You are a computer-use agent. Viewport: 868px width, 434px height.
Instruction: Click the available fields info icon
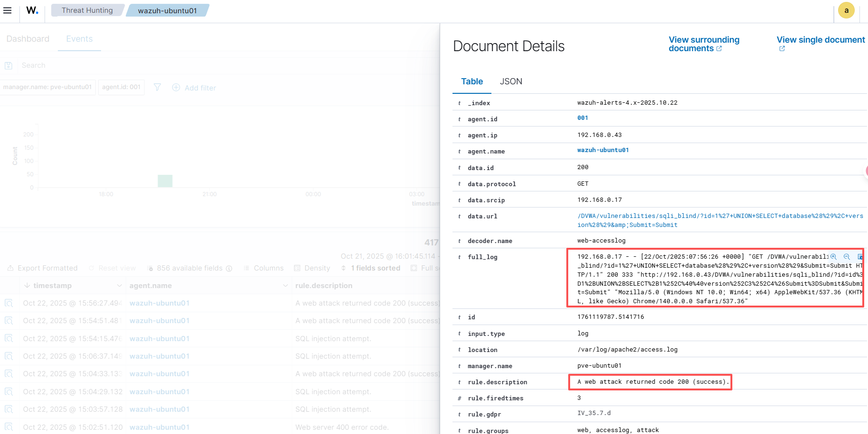click(229, 269)
